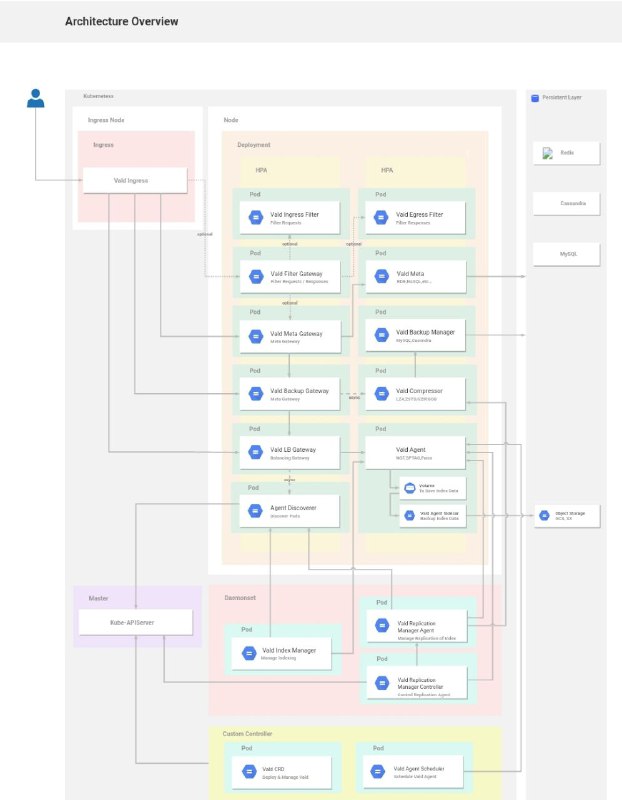Click the Agent Discoverer label
Screen dimensions: 622x800
tap(293, 508)
